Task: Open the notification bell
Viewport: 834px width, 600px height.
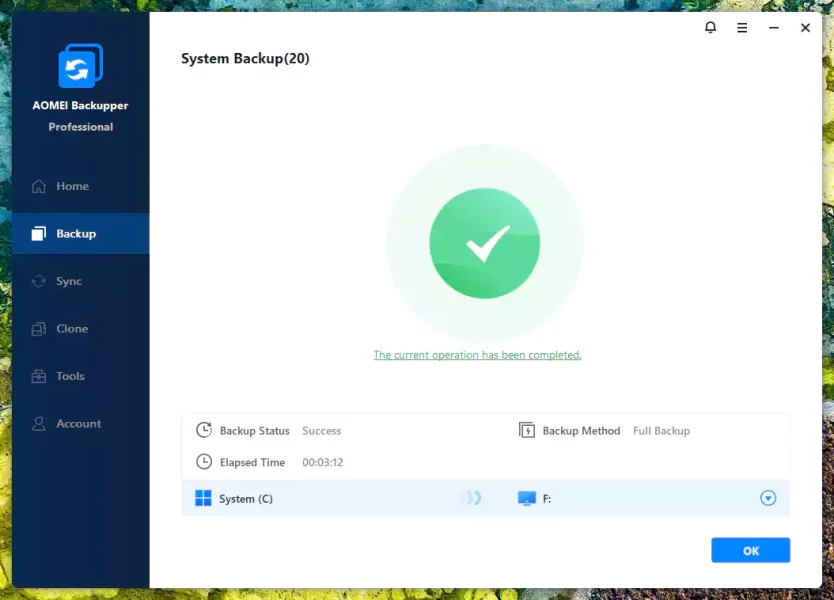Action: coord(710,28)
